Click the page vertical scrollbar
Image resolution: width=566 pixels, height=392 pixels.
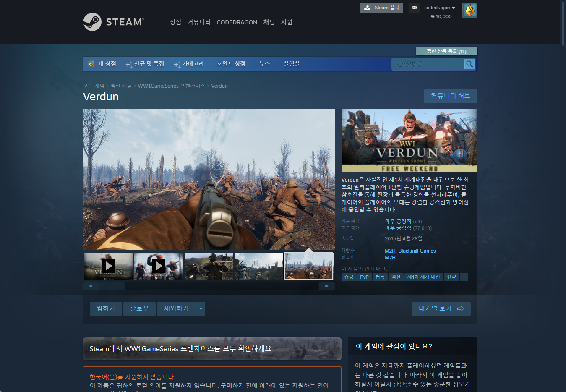tap(563, 23)
